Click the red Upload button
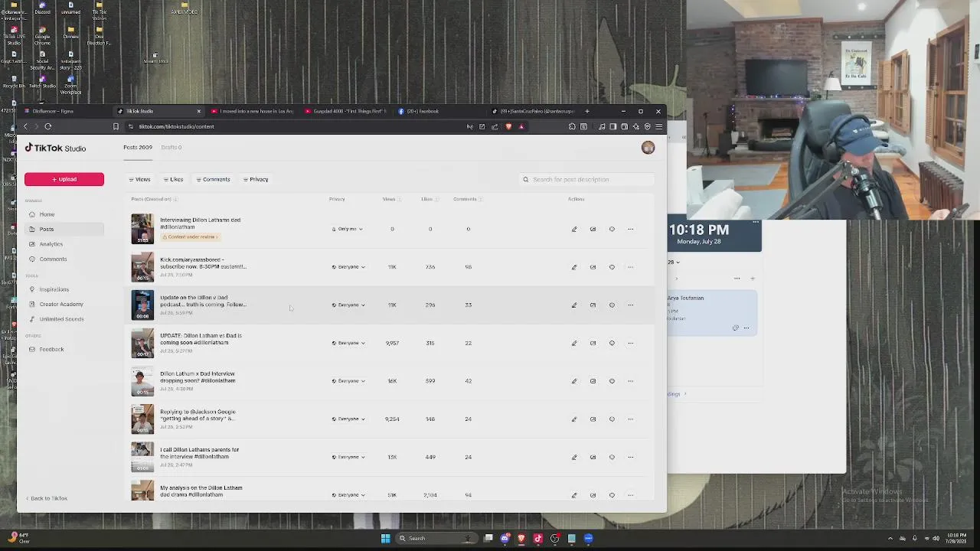The image size is (980, 551). tap(64, 179)
